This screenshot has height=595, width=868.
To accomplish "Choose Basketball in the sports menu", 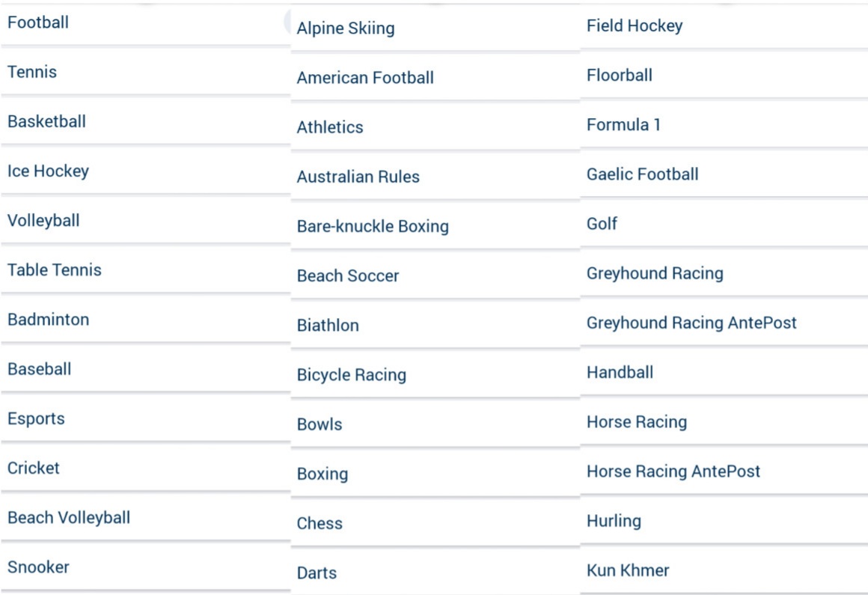I will (x=46, y=121).
